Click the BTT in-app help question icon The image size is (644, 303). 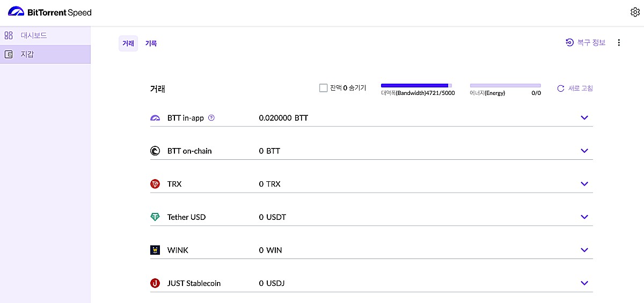point(211,118)
